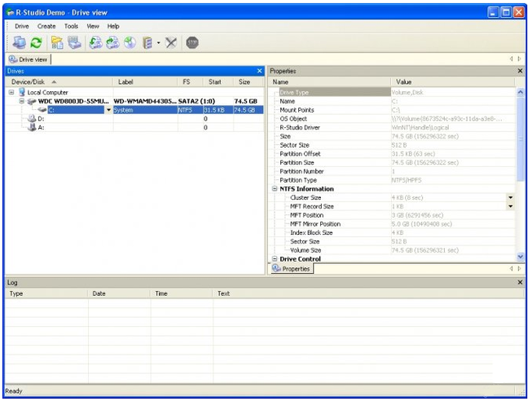This screenshot has height=401, width=532.
Task: Select the Mount Points property row
Action: click(394, 110)
